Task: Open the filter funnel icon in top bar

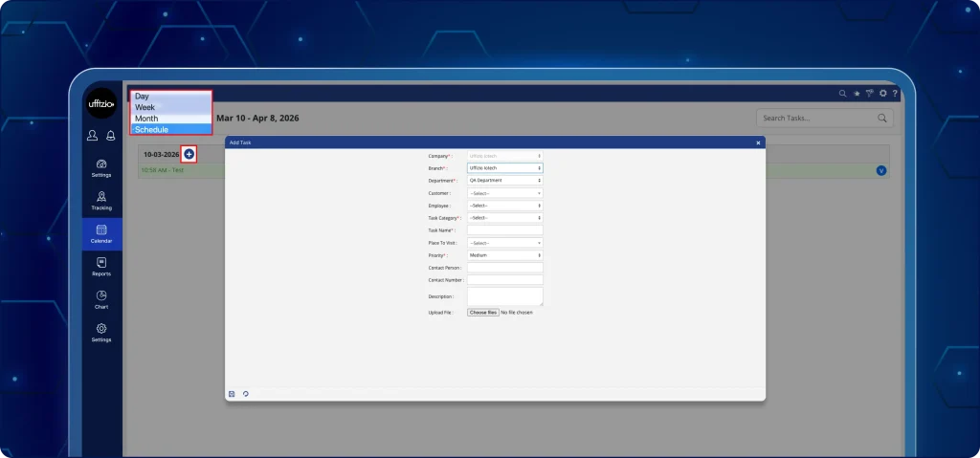Action: point(869,93)
